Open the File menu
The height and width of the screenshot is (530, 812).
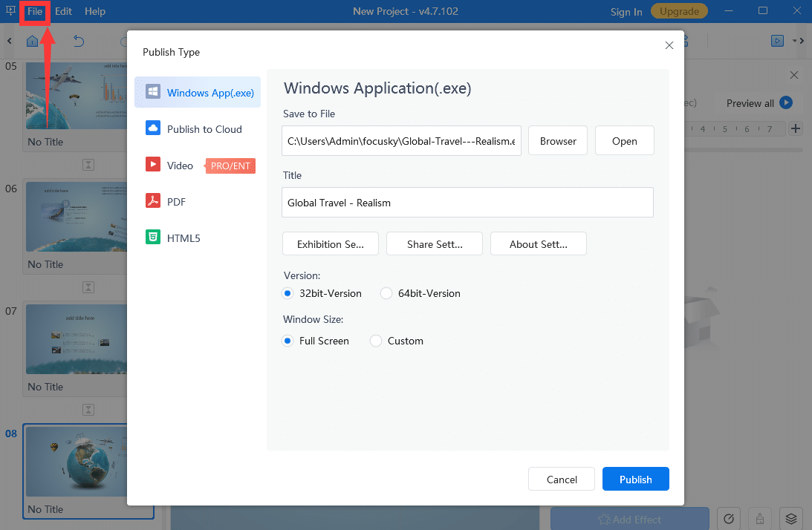coord(35,11)
